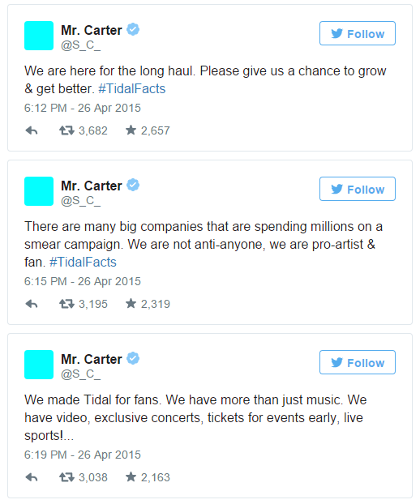This screenshot has height=504, width=420.
Task: Follow Mr. Carter from the third tweet
Action: [358, 362]
